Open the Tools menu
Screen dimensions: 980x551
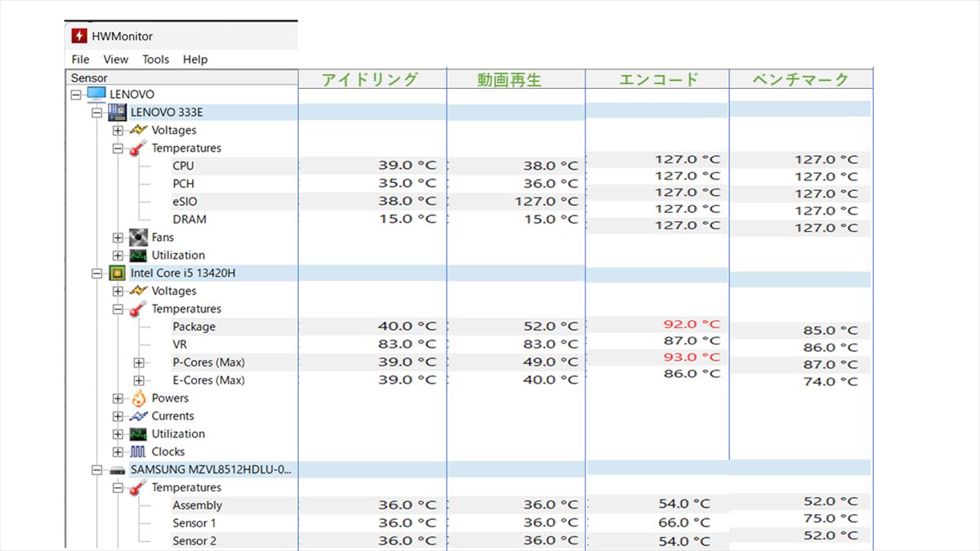[156, 59]
